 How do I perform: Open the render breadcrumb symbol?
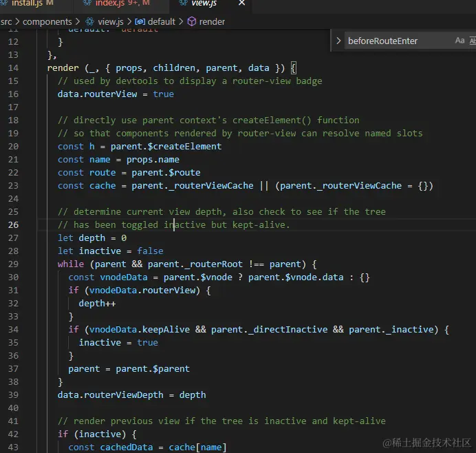212,22
